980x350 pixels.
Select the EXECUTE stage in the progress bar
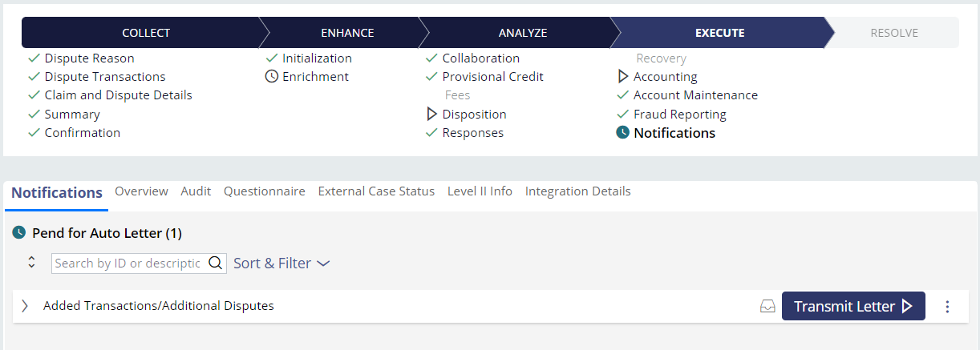[x=719, y=33]
